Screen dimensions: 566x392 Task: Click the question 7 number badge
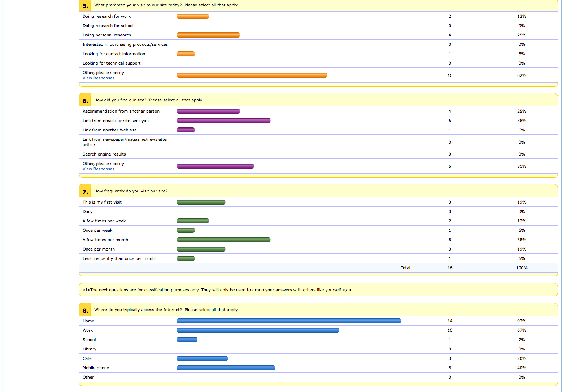(x=86, y=192)
